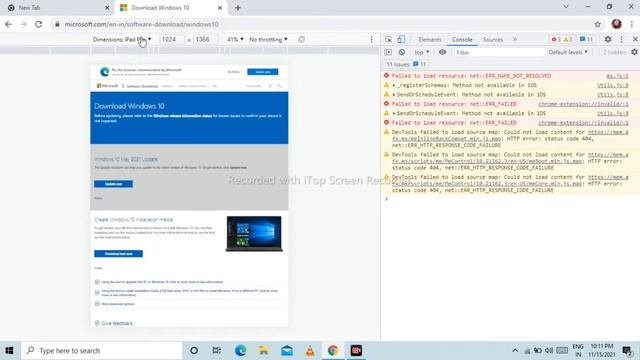Bookmark this page with star icon
The image size is (640, 360).
point(598,24)
